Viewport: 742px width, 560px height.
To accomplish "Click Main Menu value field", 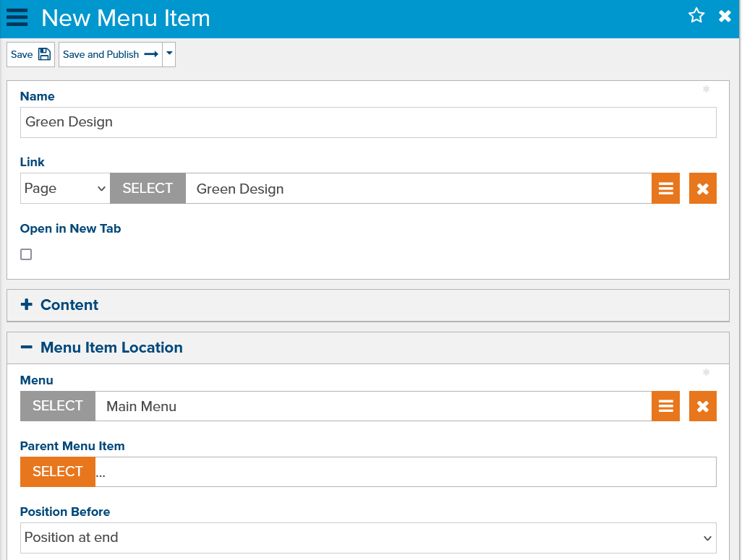I will [373, 406].
